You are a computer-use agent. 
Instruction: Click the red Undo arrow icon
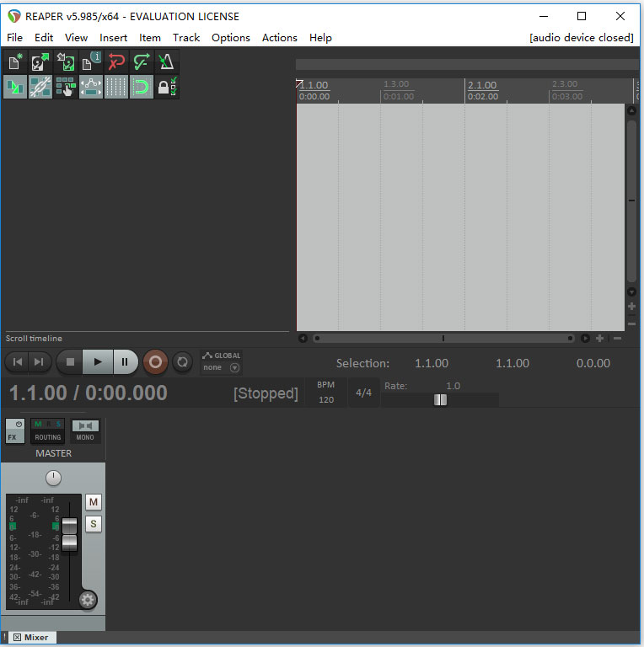[116, 61]
